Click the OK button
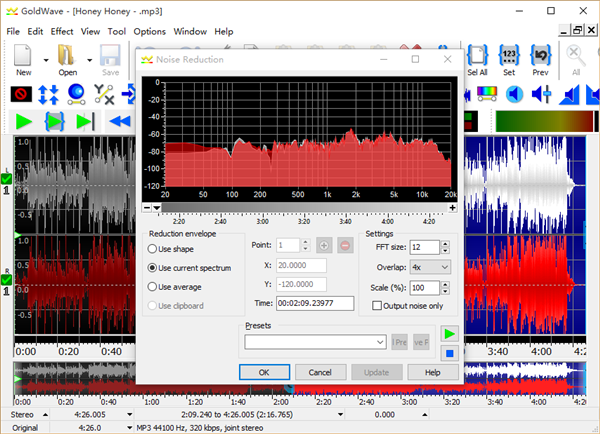 click(264, 372)
